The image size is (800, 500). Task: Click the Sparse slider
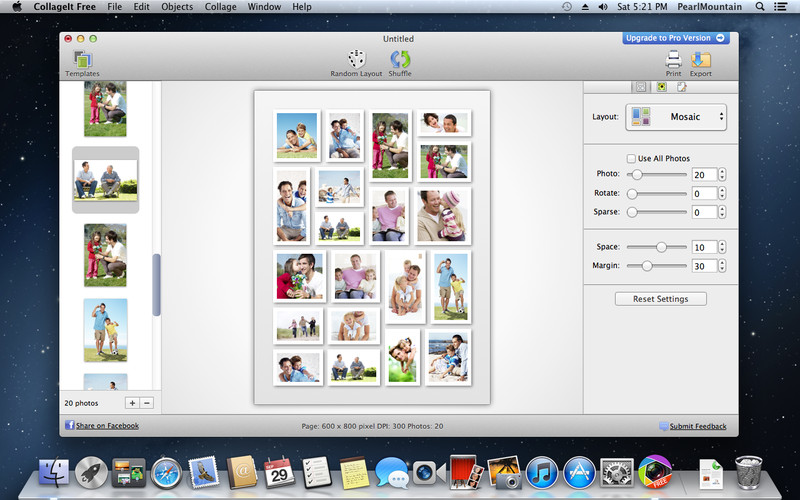(x=657, y=212)
